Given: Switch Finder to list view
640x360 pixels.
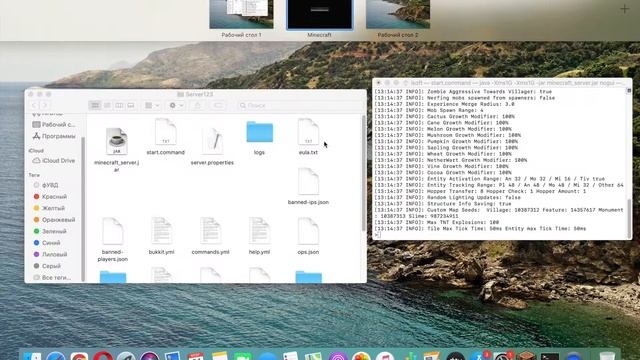Looking at the screenshot, I should (107, 105).
